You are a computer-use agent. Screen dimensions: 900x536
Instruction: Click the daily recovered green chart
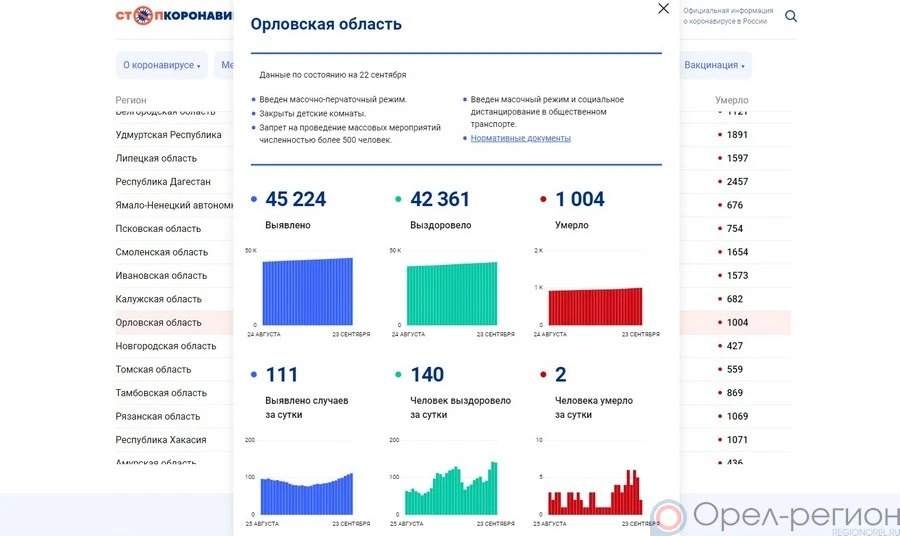pos(452,490)
